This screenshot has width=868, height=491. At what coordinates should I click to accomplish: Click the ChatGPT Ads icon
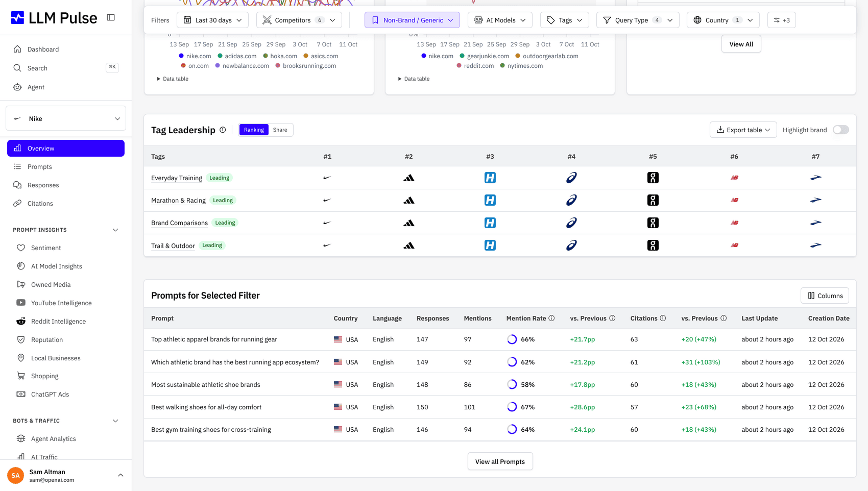click(x=21, y=395)
